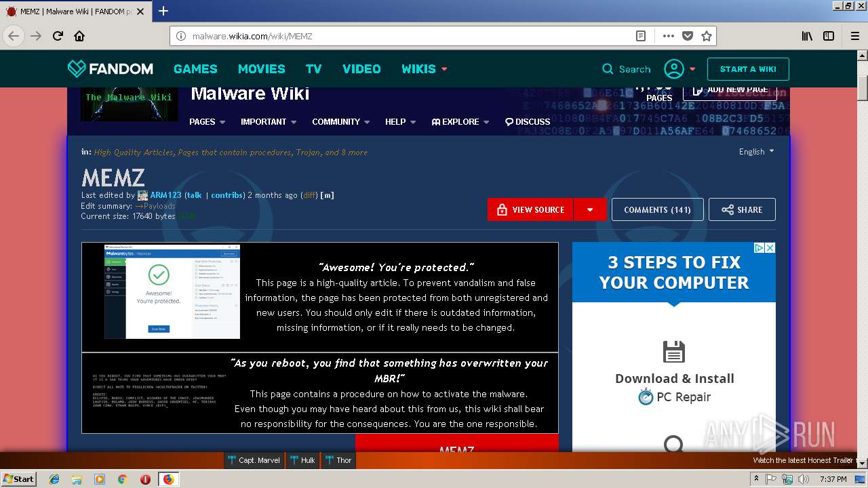The height and width of the screenshot is (488, 868).
Task: Open ARM123 user profile link
Action: (165, 195)
